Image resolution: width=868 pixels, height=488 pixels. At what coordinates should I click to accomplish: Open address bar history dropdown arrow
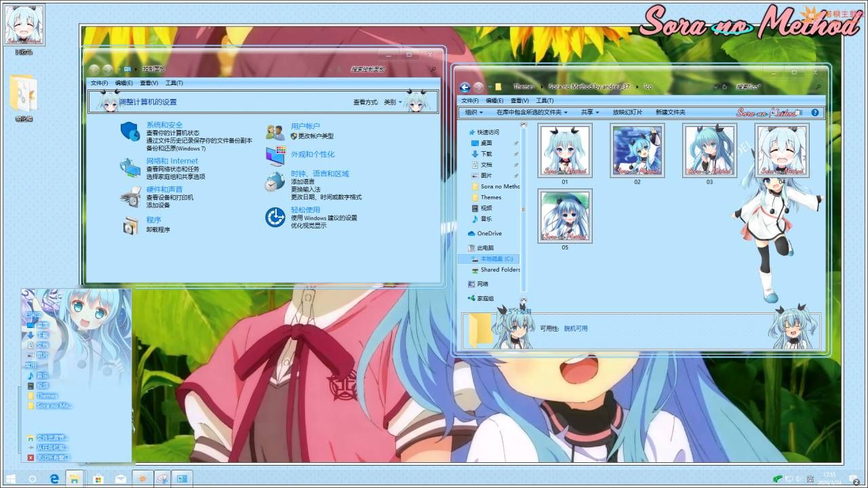coord(716,87)
